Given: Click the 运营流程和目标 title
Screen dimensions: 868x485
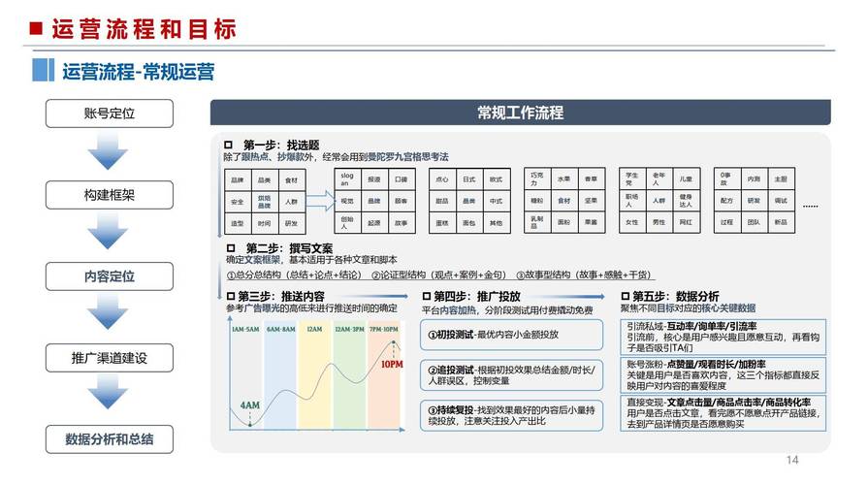Looking at the screenshot, I should point(145,29).
